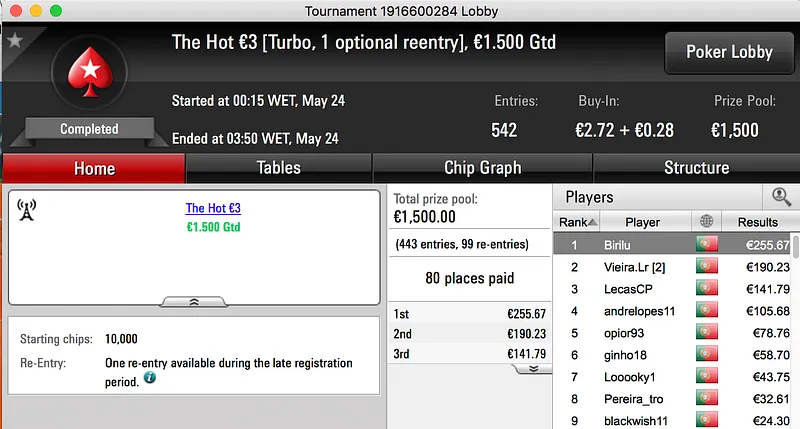Open the Chip Graph tab

482,168
